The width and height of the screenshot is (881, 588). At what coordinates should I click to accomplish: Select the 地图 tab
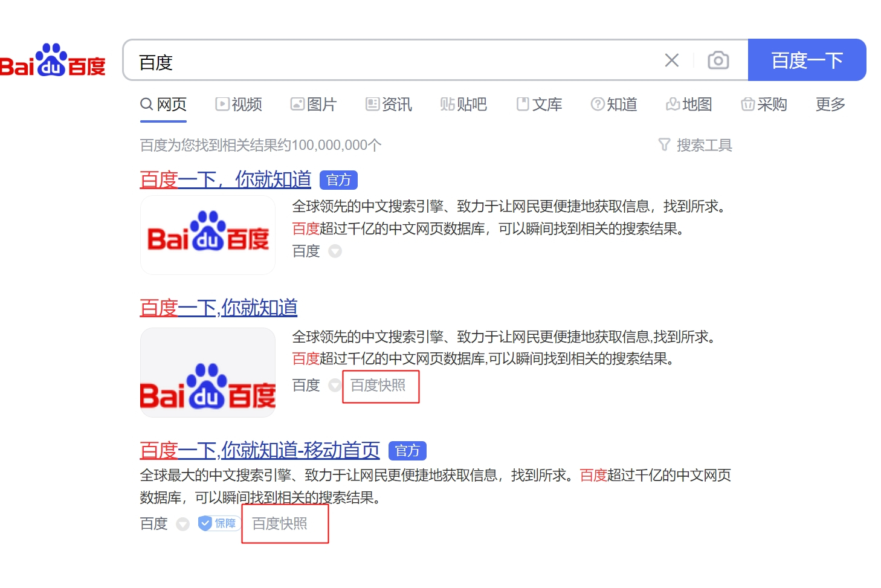689,105
